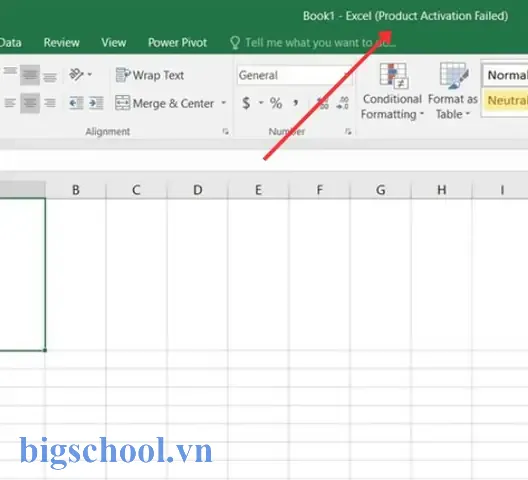Click the Merge & Center button
Viewport: 528px width, 480px height.
pos(165,103)
